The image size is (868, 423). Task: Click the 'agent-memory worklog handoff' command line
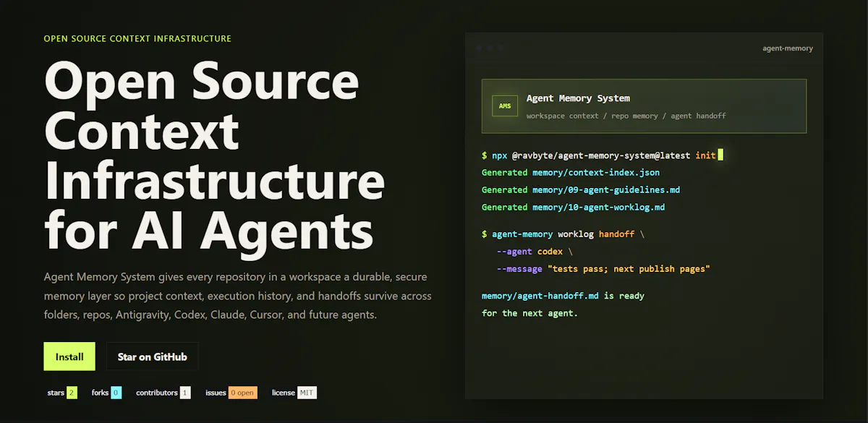[563, 234]
